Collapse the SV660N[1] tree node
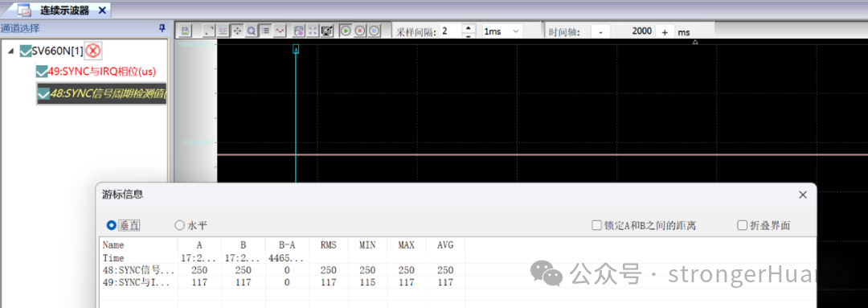The image size is (868, 308). pos(11,51)
